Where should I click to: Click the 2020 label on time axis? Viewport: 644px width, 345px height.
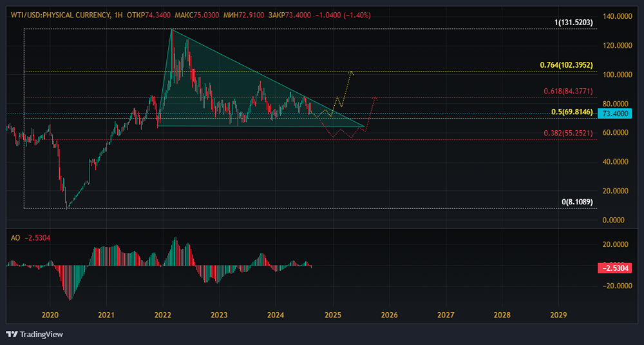click(50, 315)
